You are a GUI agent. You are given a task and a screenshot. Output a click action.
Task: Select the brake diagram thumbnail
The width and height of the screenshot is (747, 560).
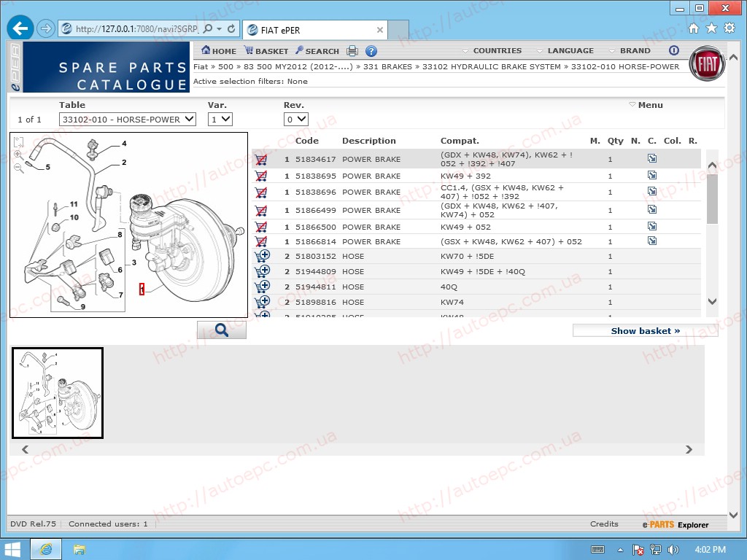pos(57,393)
